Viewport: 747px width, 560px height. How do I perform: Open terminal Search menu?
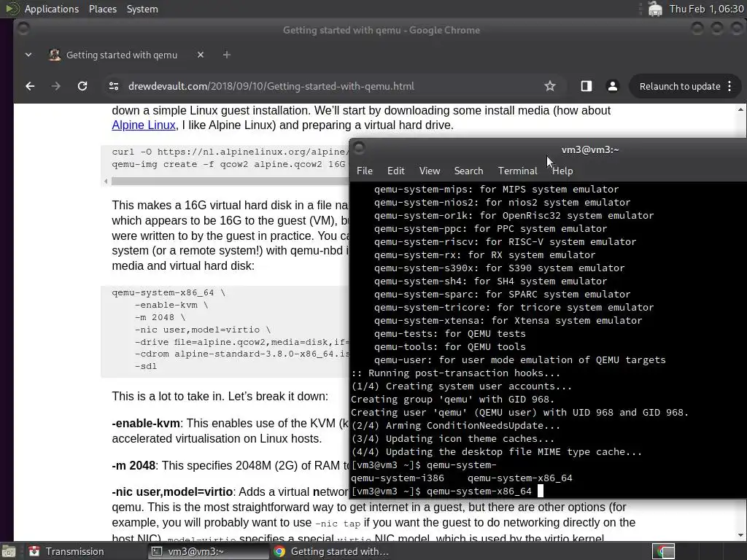468,171
